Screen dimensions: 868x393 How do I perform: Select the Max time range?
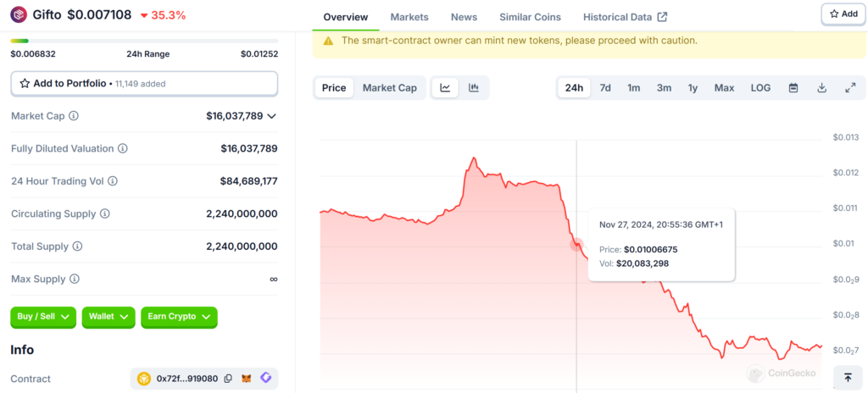click(724, 87)
